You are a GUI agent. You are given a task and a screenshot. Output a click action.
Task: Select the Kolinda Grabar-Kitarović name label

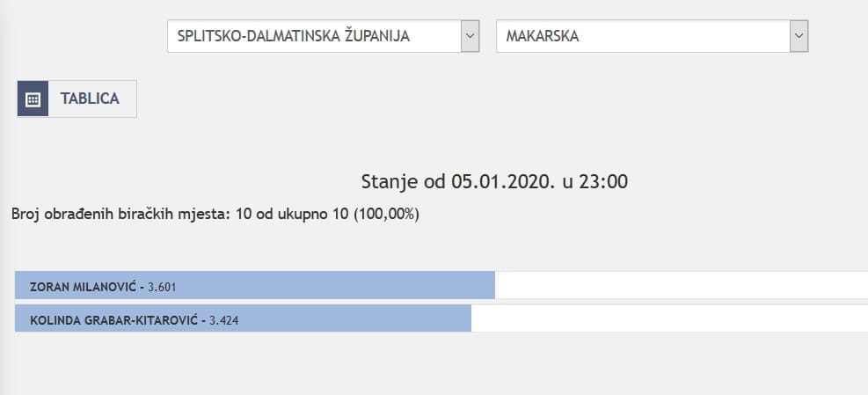(x=112, y=319)
